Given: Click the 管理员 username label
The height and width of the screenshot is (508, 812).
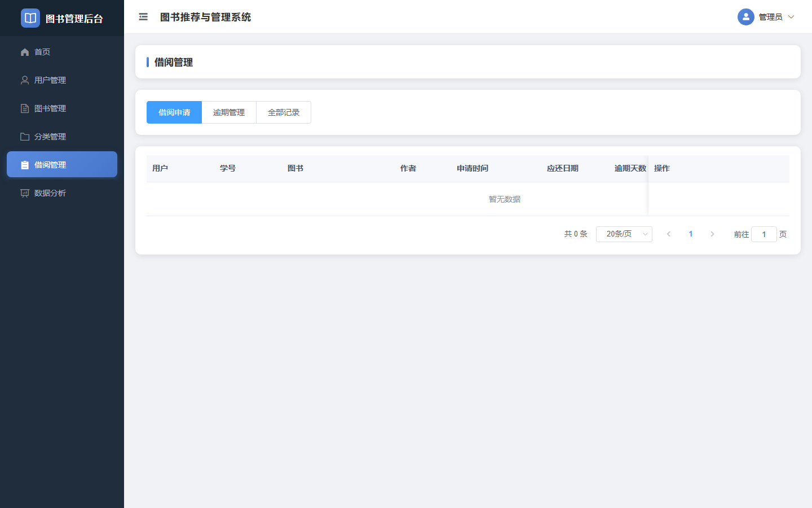Looking at the screenshot, I should 770,17.
